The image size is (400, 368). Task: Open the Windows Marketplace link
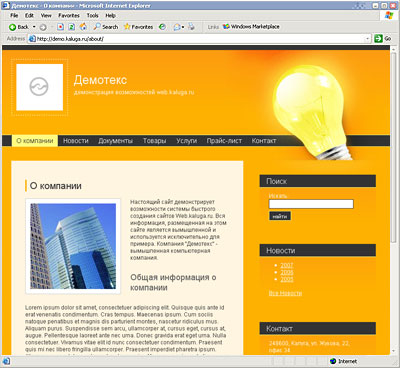tap(251, 27)
